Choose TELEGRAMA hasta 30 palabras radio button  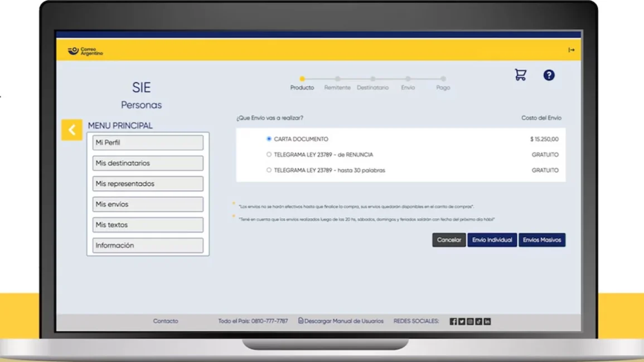coord(269,170)
